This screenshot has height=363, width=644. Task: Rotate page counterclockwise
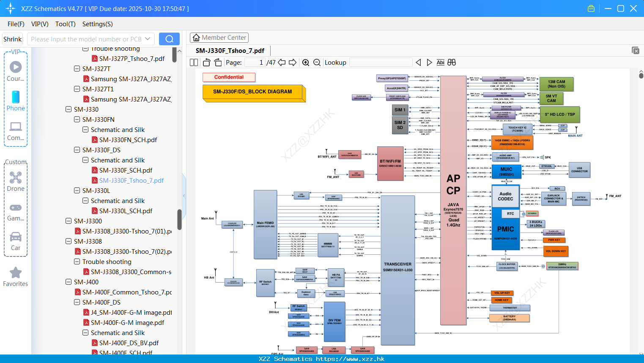pyautogui.click(x=207, y=63)
